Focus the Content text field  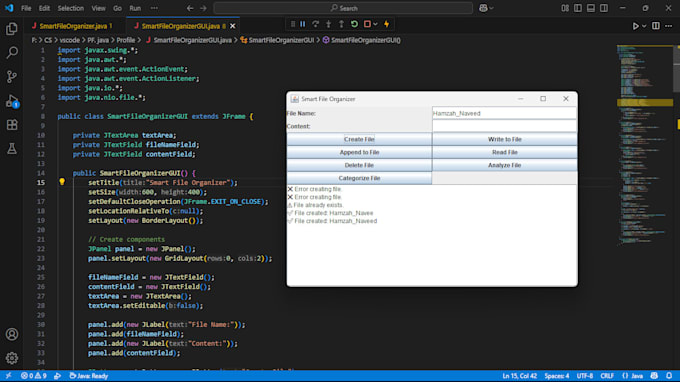[x=504, y=126]
